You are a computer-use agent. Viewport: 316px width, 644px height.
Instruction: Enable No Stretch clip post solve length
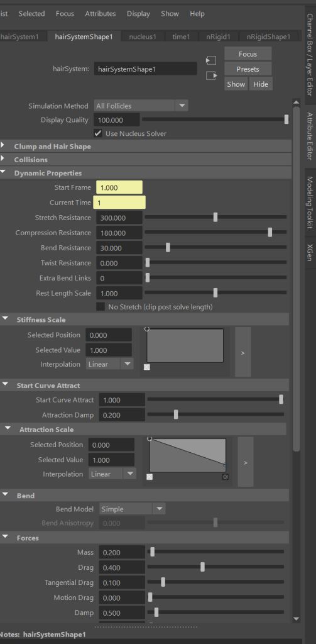coord(100,307)
